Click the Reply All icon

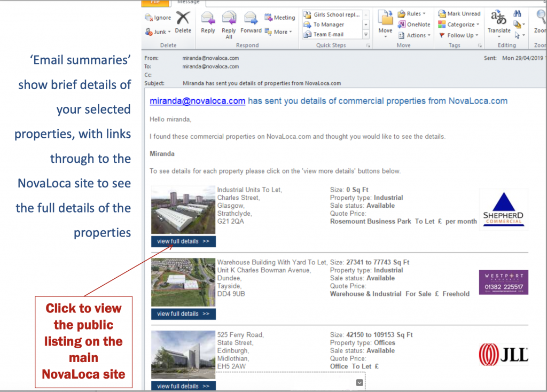pos(229,18)
